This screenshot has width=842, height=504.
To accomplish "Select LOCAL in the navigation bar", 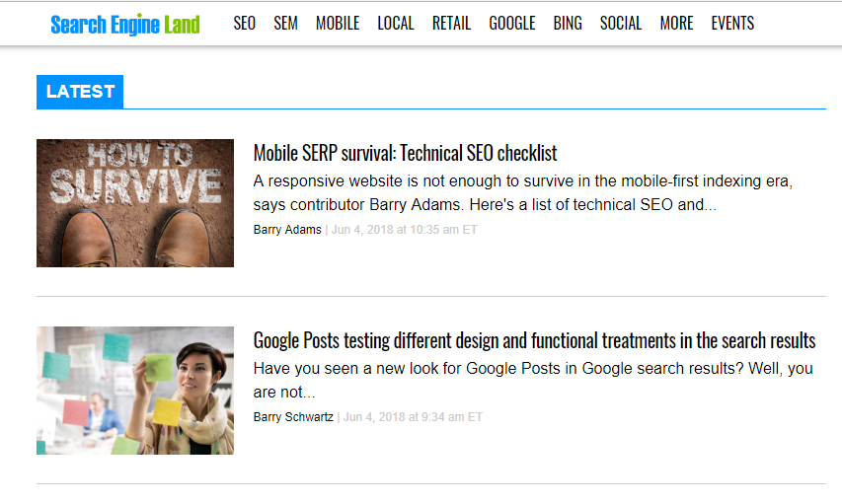I will (x=396, y=23).
